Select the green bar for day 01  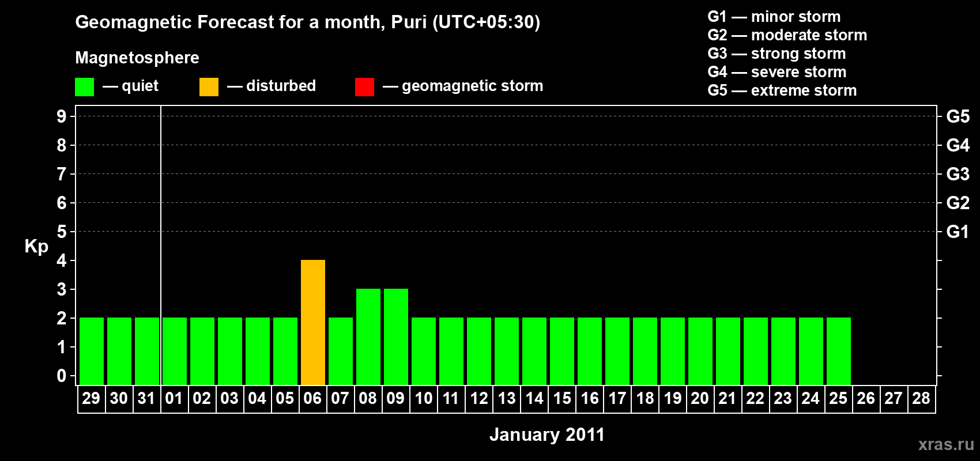[175, 351]
